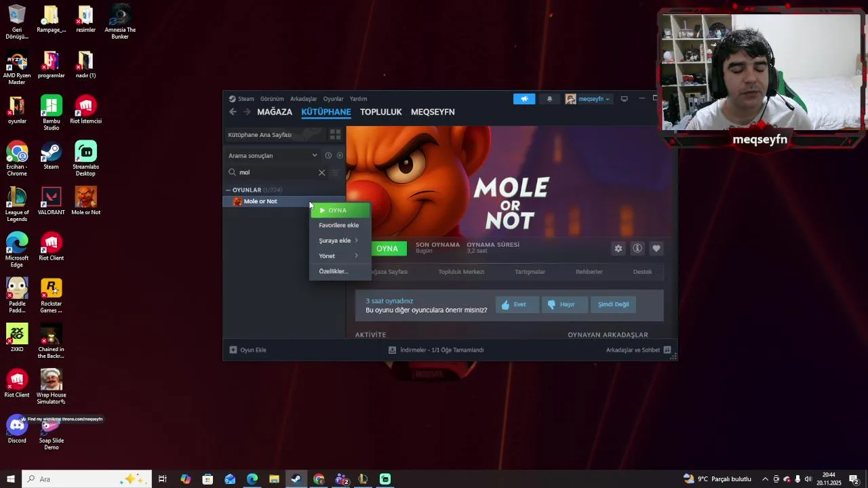The image size is (868, 488).
Task: Choose OYNA in the context menu
Action: 340,210
